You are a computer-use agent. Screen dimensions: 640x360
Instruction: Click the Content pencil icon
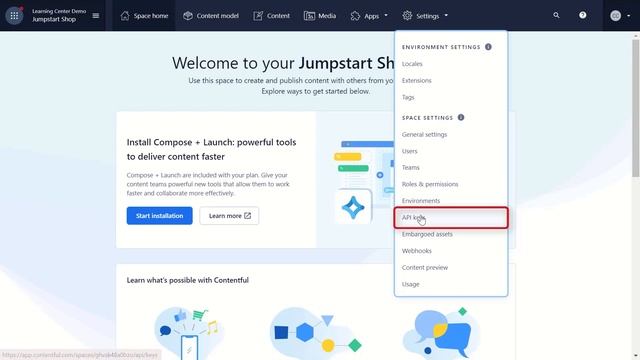(x=258, y=16)
